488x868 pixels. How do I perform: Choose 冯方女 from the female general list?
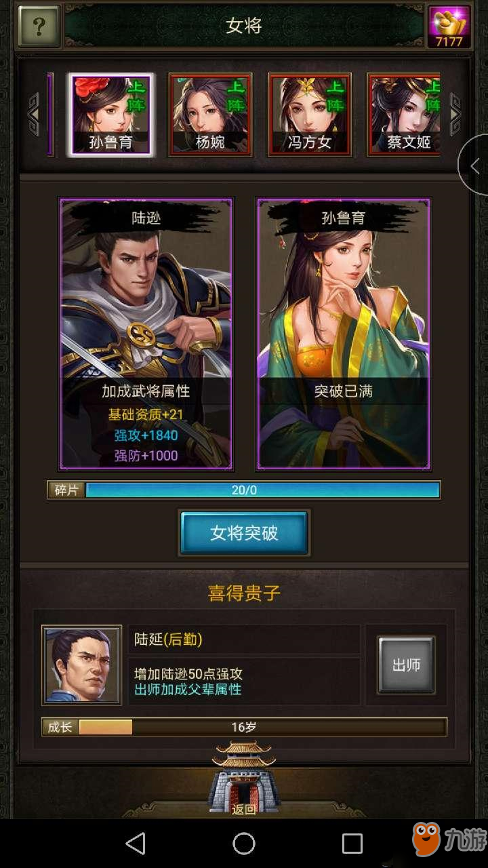click(310, 115)
